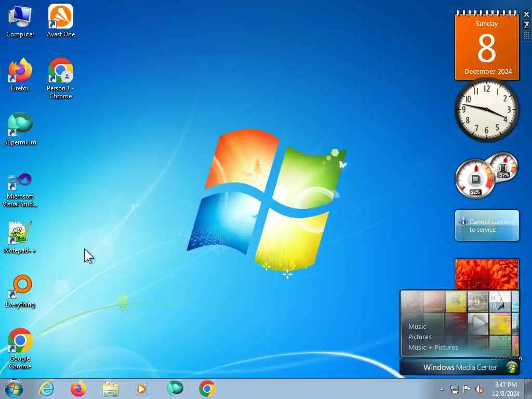The width and height of the screenshot is (532, 399).
Task: Select Music in the Media Center gadget
Action: pyautogui.click(x=417, y=326)
